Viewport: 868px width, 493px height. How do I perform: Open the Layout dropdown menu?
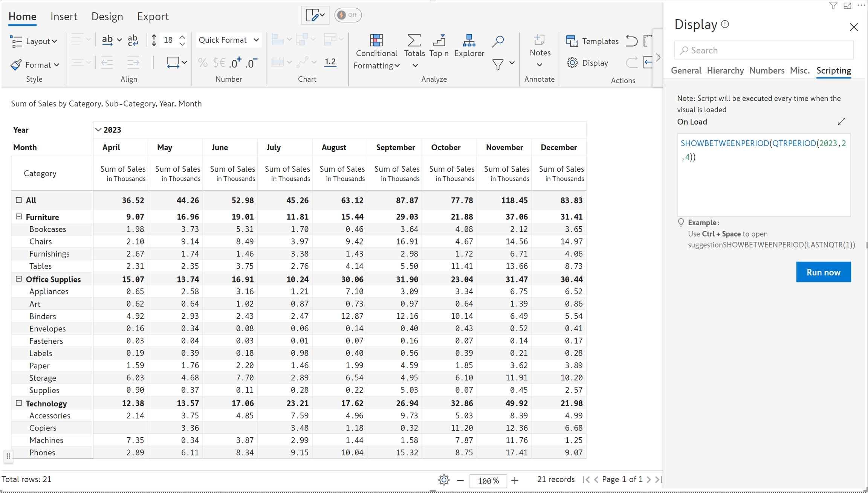(x=34, y=41)
